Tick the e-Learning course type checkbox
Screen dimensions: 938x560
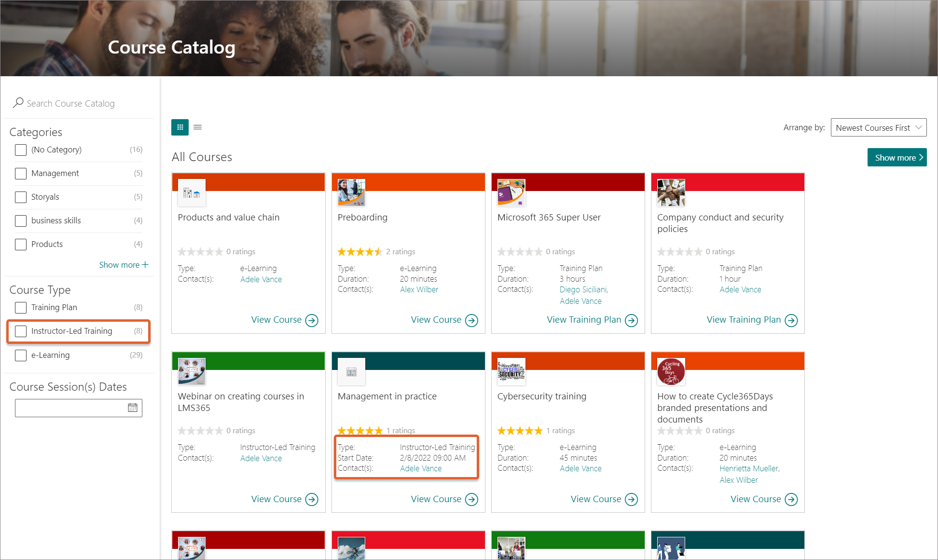coord(21,355)
